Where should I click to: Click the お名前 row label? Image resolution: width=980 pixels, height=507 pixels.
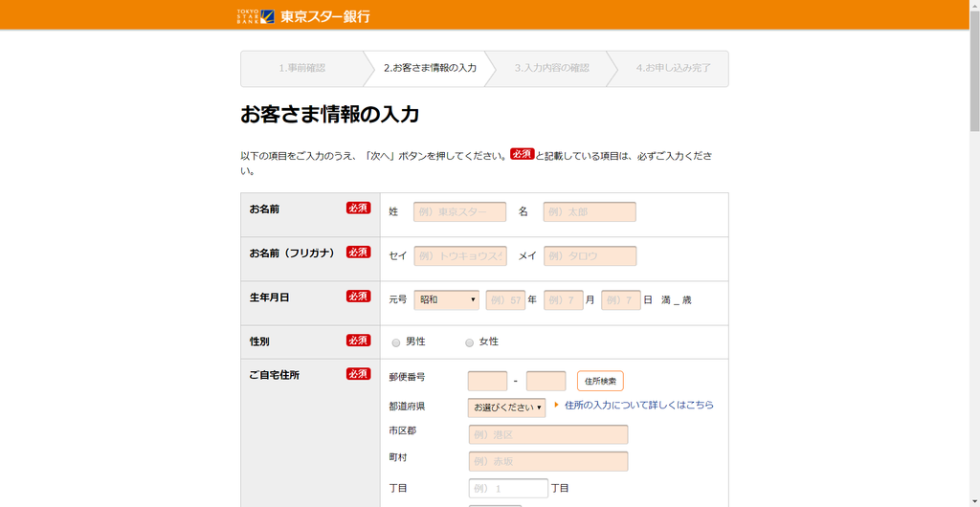coord(264,209)
